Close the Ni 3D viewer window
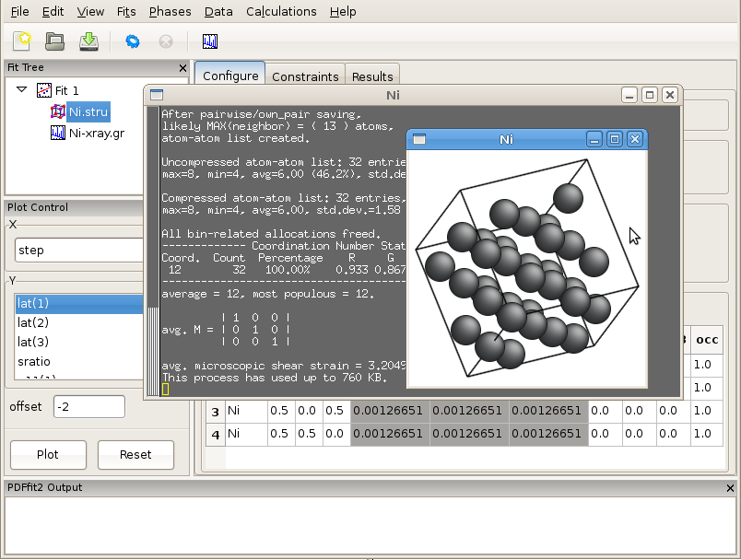The width and height of the screenshot is (741, 560). click(635, 139)
